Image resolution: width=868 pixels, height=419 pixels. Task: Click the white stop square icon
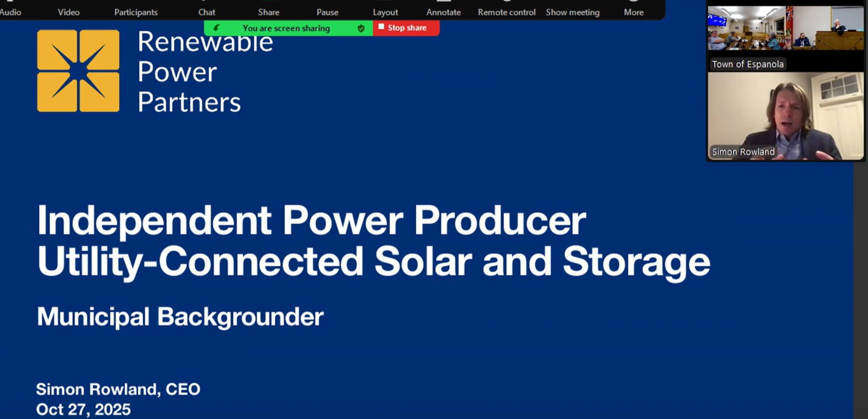[381, 27]
